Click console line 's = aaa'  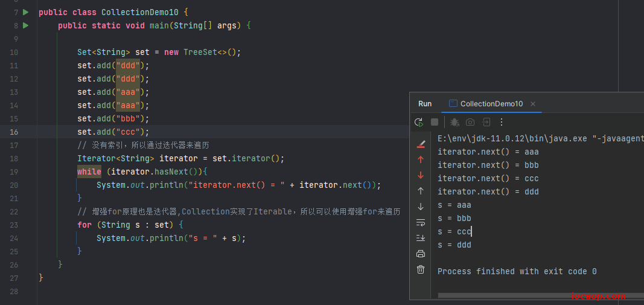tap(454, 205)
